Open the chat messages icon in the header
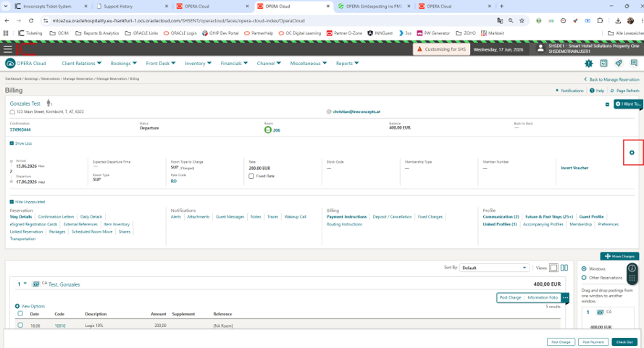 [x=634, y=63]
